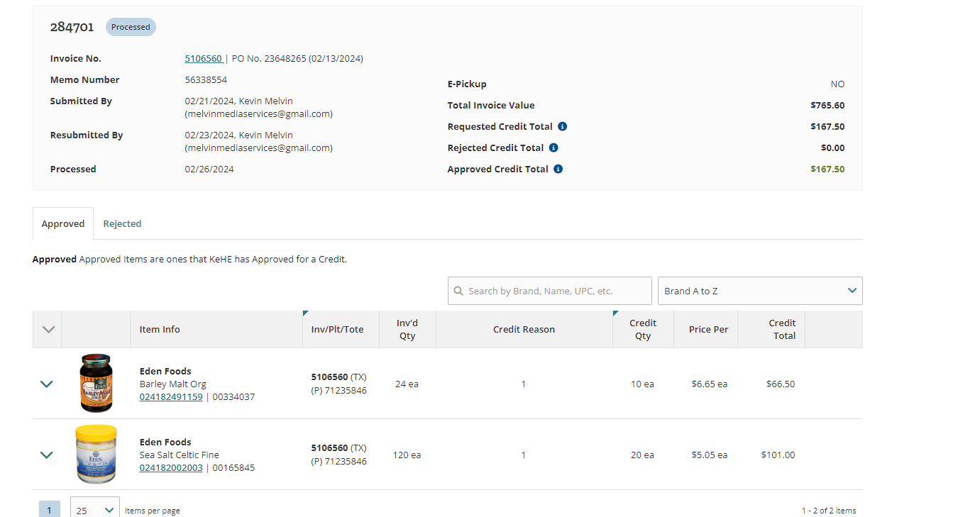Click the info icon beside Requested Credit Total
The image size is (980, 517).
562,126
